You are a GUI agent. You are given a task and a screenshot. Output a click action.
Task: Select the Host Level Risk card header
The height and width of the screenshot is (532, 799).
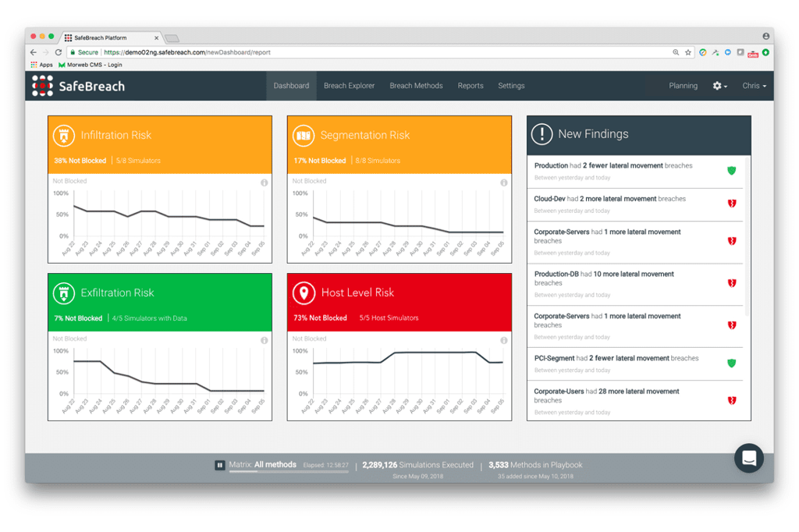[399, 302]
